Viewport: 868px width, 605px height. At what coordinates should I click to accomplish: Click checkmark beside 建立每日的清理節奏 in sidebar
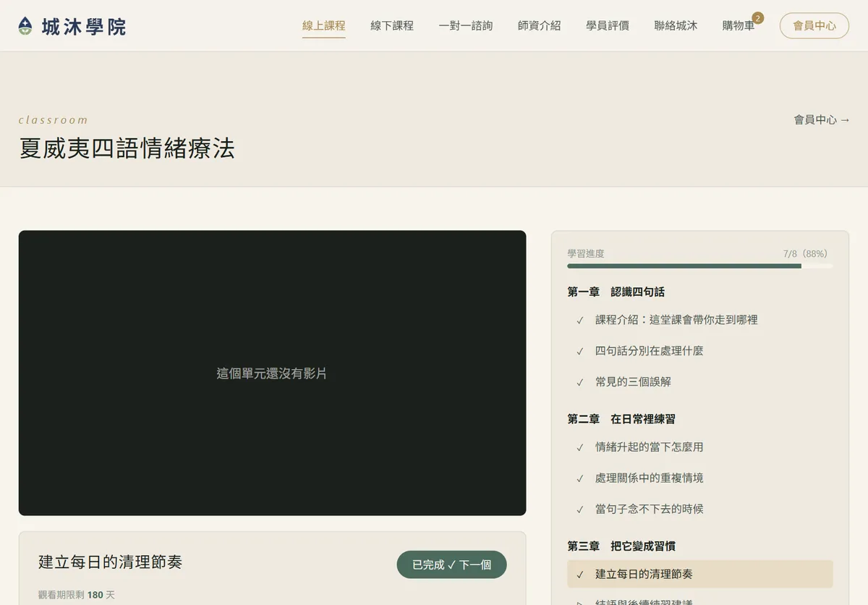pyautogui.click(x=580, y=575)
